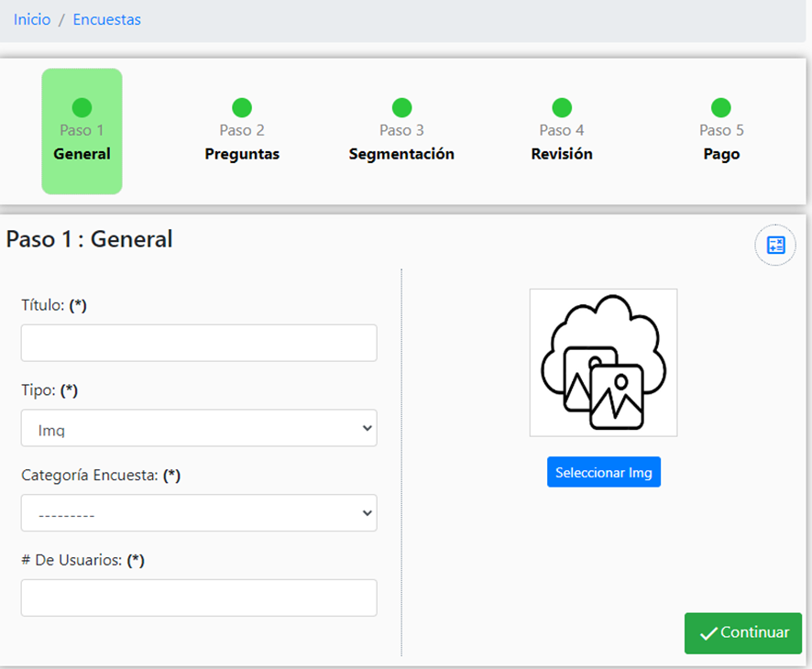Viewport: 812px width, 669px height.
Task: Focus the Título text field
Action: 199,343
